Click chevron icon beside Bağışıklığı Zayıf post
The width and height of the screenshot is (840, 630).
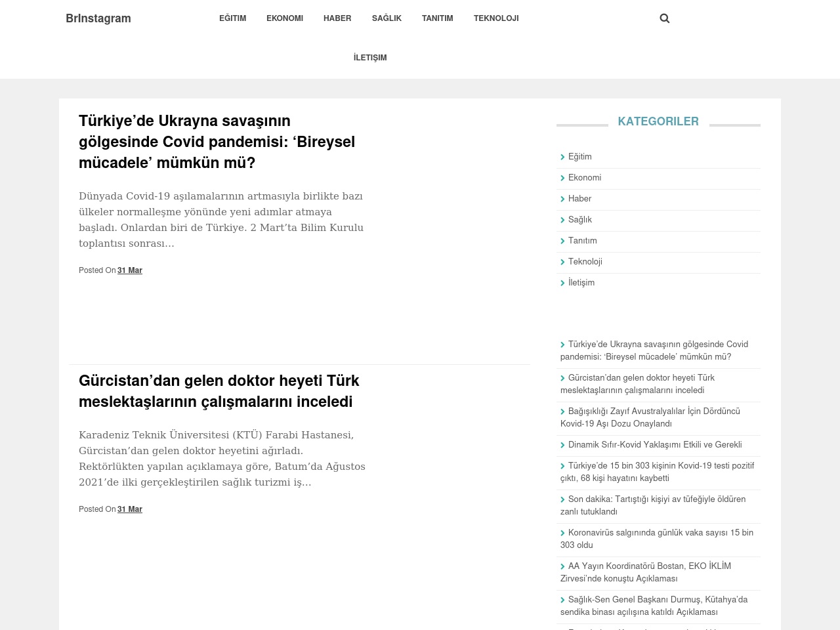[x=562, y=411]
